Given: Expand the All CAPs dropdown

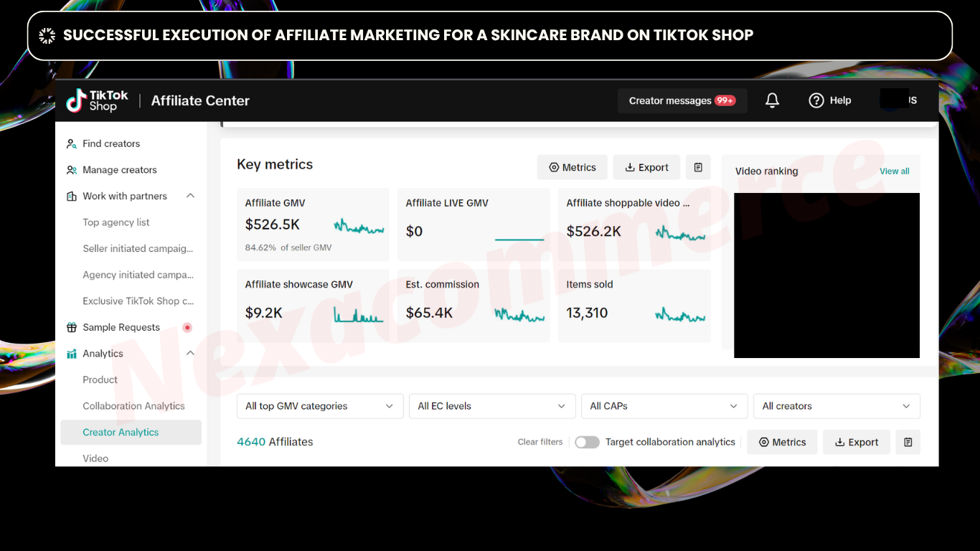Looking at the screenshot, I should click(x=664, y=406).
